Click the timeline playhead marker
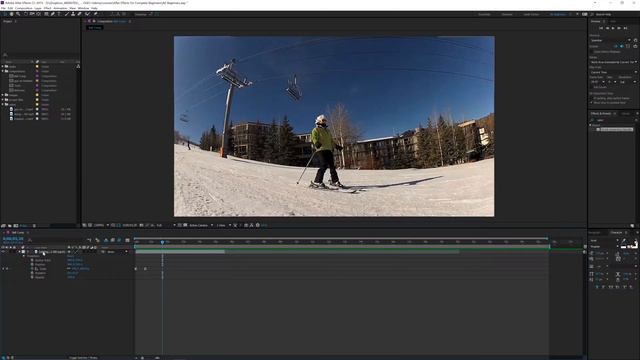Screen dimensions: 640x360 coord(162,242)
